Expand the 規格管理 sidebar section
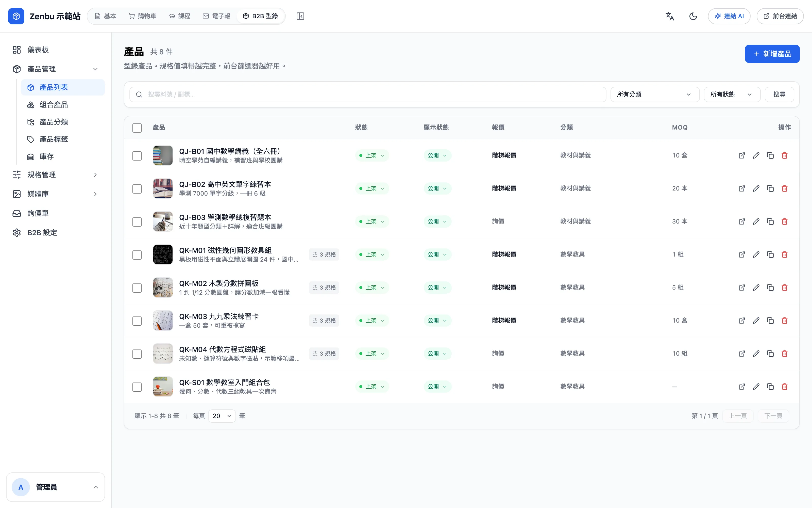This screenshot has height=508, width=812. 56,175
